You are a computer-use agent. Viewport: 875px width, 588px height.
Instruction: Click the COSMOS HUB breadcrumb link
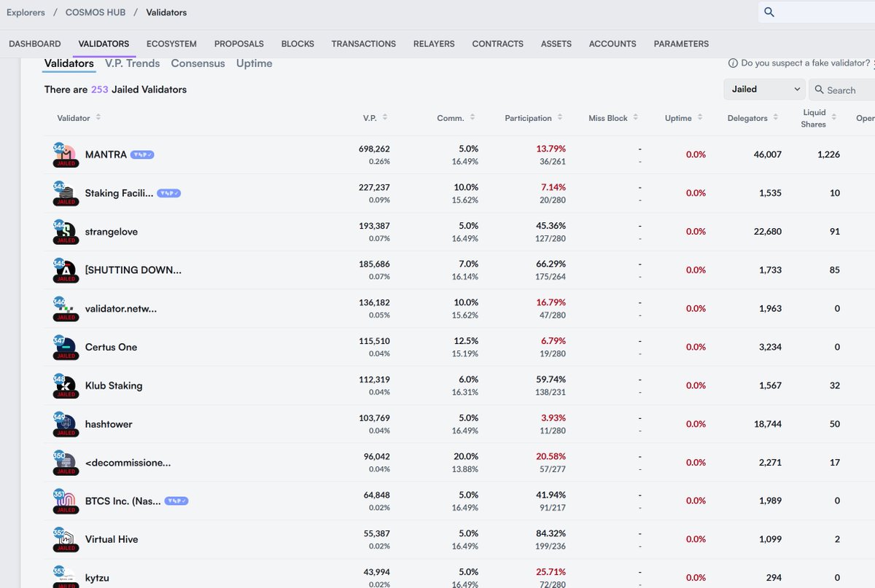tap(96, 12)
